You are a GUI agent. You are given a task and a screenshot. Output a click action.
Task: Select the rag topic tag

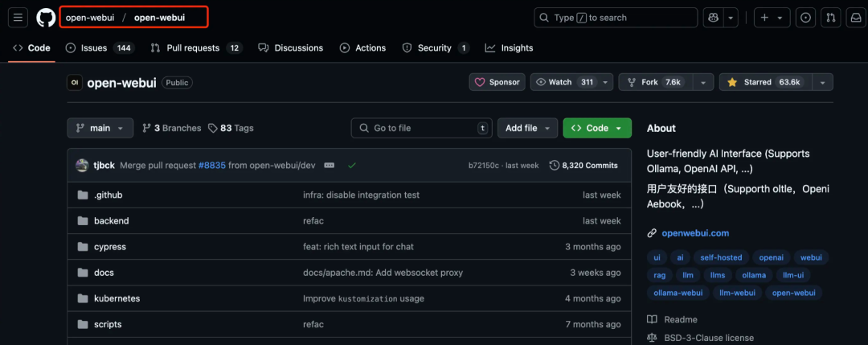point(659,275)
